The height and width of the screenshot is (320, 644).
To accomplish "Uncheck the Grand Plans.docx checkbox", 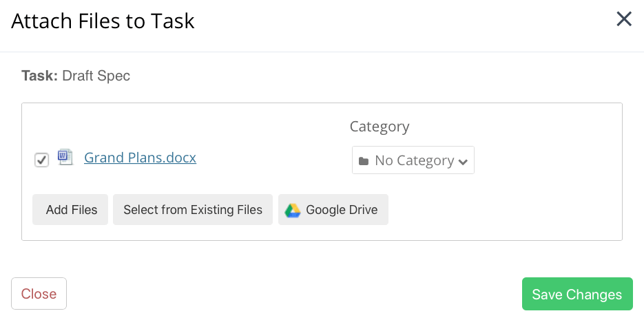I will click(x=41, y=160).
